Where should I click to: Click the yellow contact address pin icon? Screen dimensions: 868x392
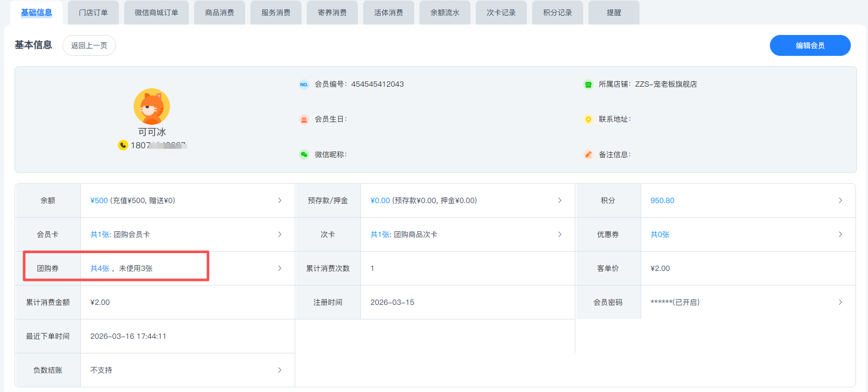588,120
